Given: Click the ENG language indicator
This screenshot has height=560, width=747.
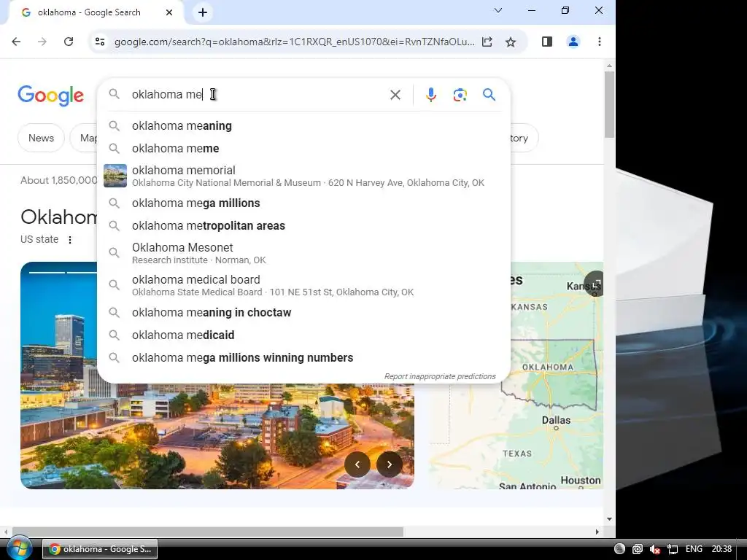Looking at the screenshot, I should pyautogui.click(x=694, y=549).
